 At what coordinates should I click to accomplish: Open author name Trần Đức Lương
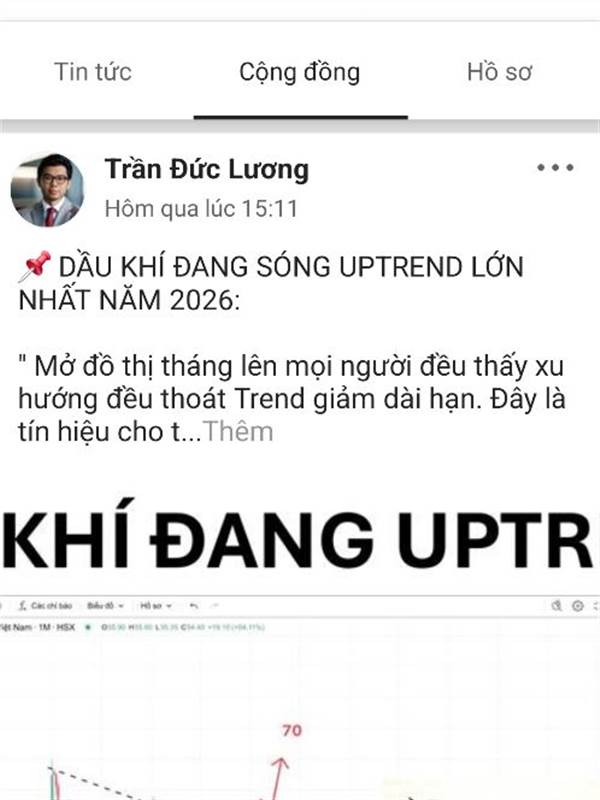tap(207, 169)
